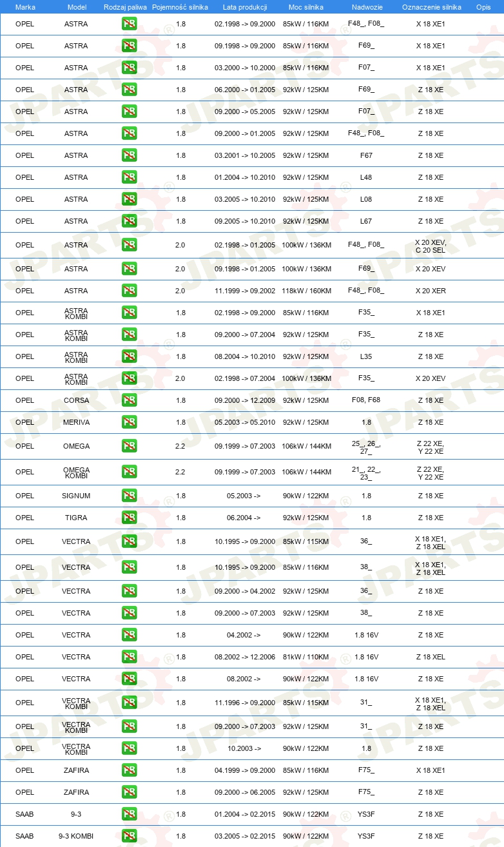Viewport: 504px width, 847px height.
Task: Click the fuel icon in the ASTRA 118kW / 160KM row
Action: coord(129,291)
